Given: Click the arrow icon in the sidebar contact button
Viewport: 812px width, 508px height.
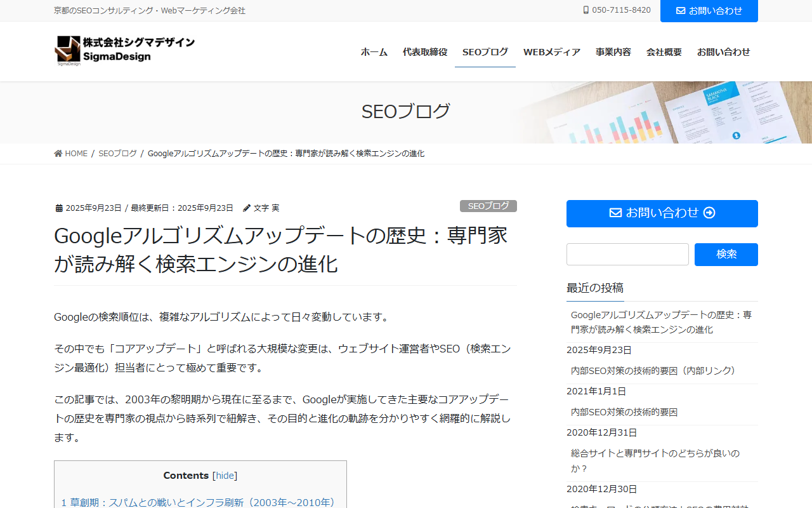Looking at the screenshot, I should click(709, 213).
